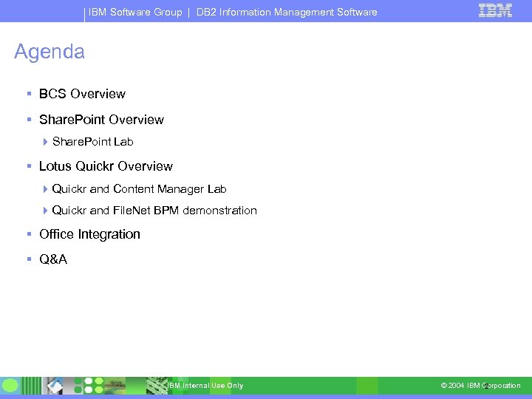Image resolution: width=532 pixels, height=399 pixels.
Task: Click Quickr and Content Manager Lab line
Action: (139, 189)
